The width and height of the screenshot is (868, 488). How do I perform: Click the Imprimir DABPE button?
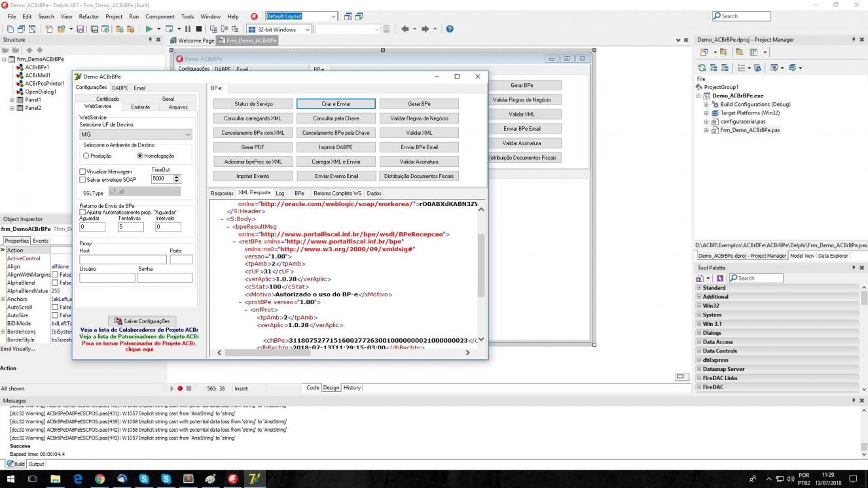336,147
